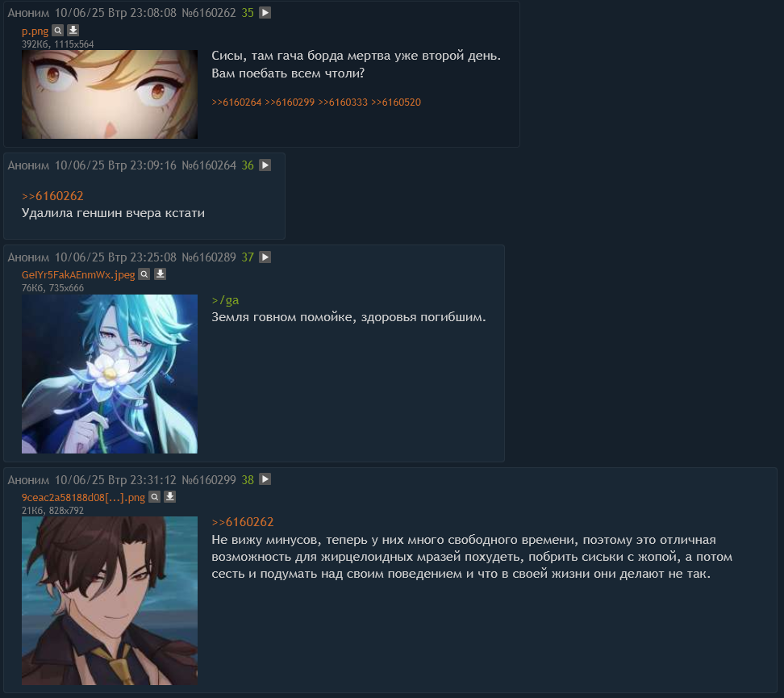Viewport: 784px width, 698px height.
Task: Click the search icon next to 9ceac2a58188d08 png
Action: click(x=155, y=497)
